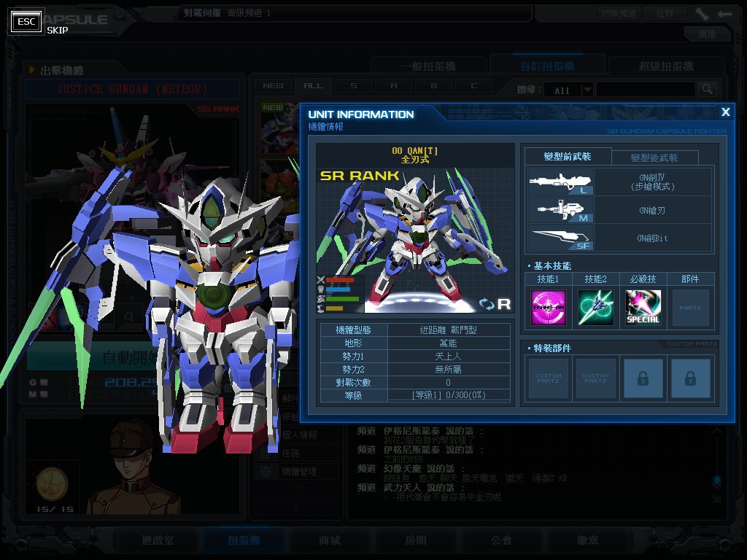
Task: Click the 出擊機體 header arrow
Action: click(x=32, y=70)
